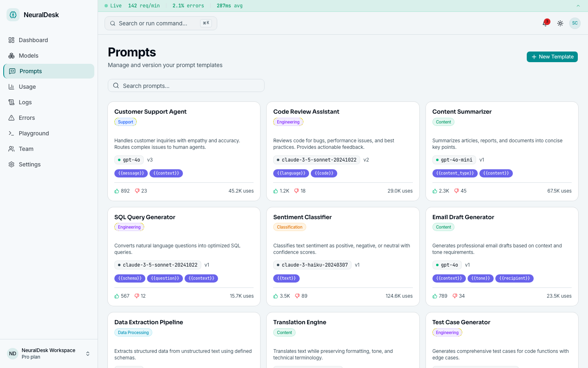
Task: Open the Settings gear option
Action: tap(29, 164)
